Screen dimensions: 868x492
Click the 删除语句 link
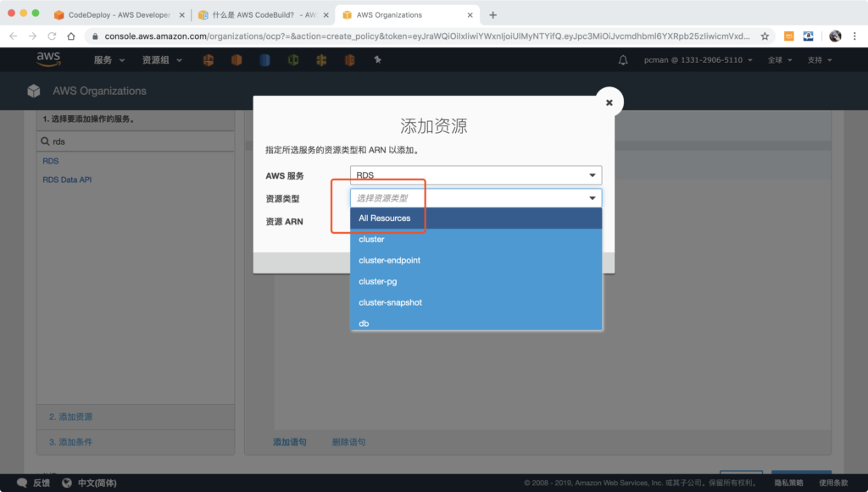[x=348, y=442]
